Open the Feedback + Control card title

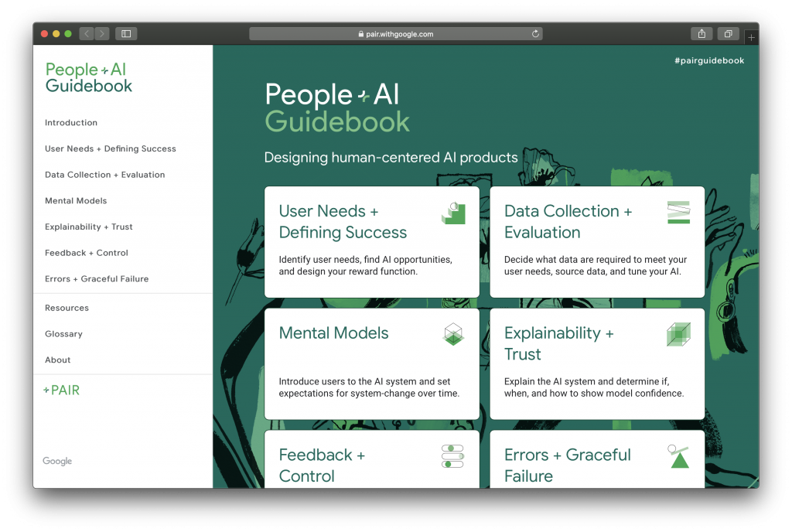[x=322, y=465]
